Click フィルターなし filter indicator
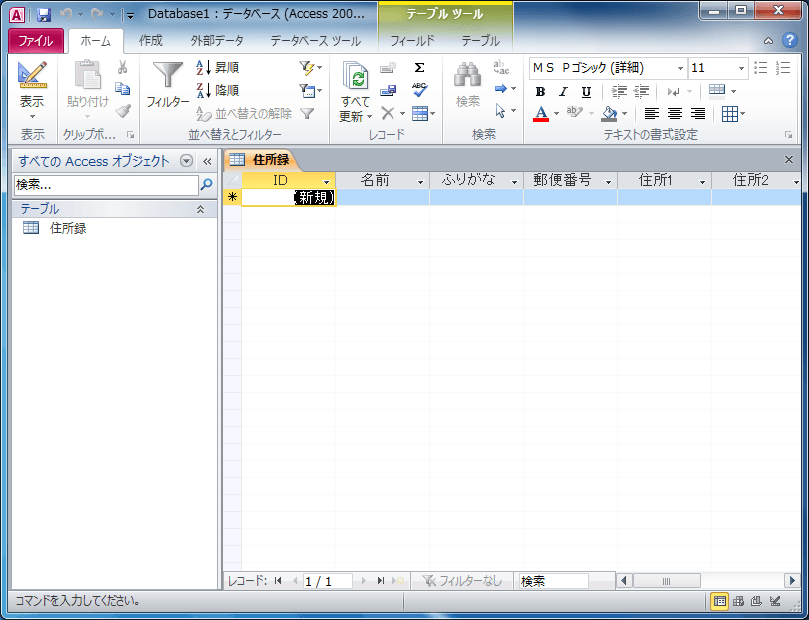Viewport: 809px width, 620px height. pos(462,581)
